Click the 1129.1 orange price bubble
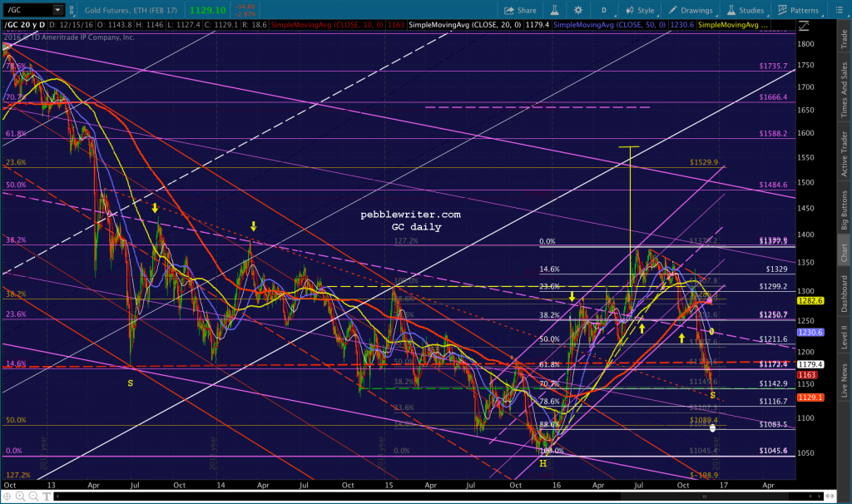This screenshot has width=852, height=504. (810, 398)
